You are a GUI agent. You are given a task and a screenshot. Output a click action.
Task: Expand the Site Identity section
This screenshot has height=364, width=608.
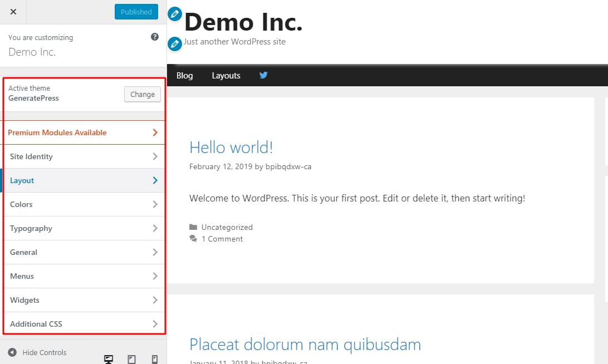pyautogui.click(x=84, y=156)
